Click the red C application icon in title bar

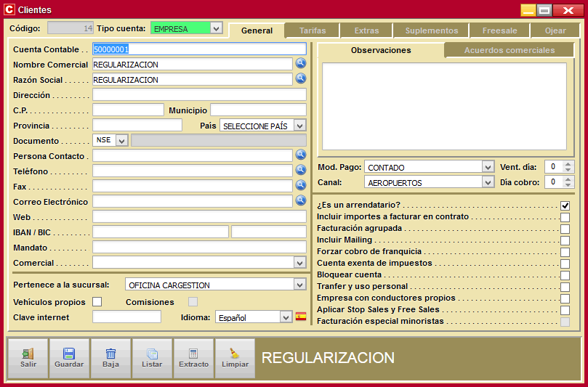click(x=9, y=9)
